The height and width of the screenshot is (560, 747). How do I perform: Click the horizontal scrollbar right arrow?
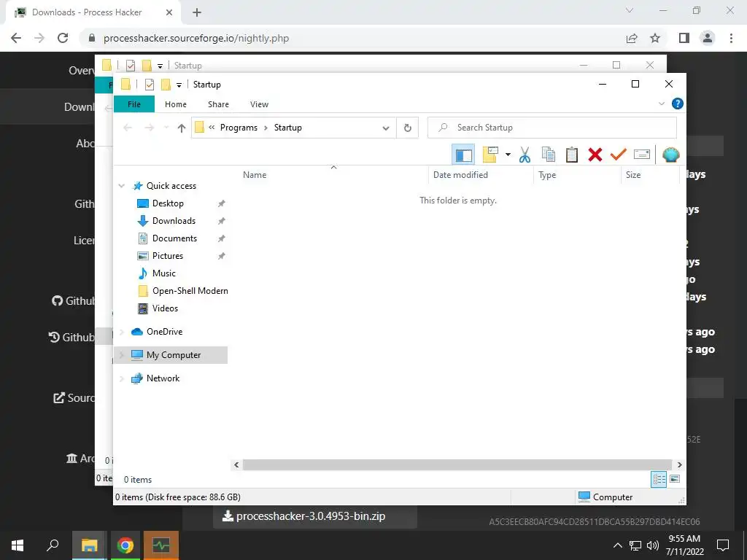pyautogui.click(x=679, y=464)
